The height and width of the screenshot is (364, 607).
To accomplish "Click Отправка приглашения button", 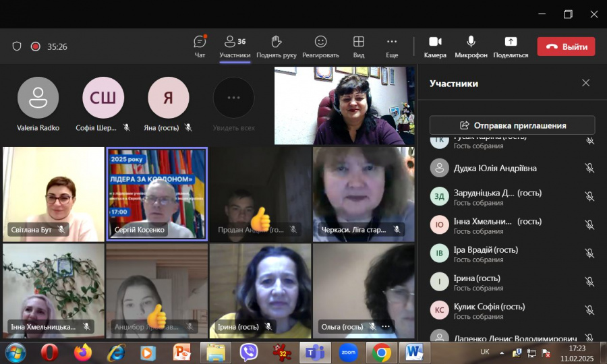I will click(x=512, y=125).
